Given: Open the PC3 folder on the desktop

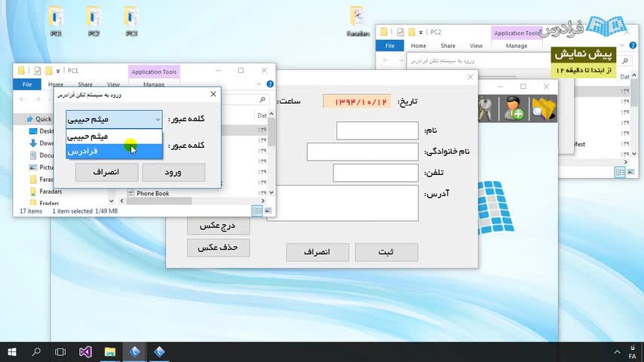Looking at the screenshot, I should [131, 20].
